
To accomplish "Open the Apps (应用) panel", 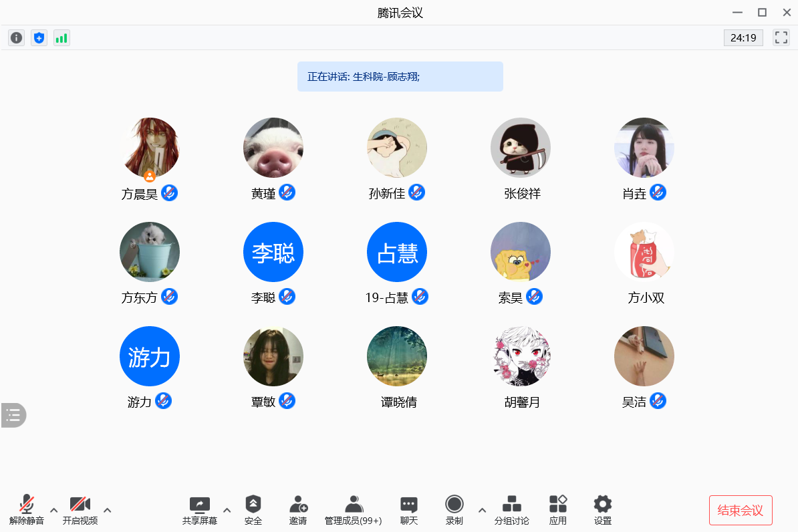I will [557, 511].
